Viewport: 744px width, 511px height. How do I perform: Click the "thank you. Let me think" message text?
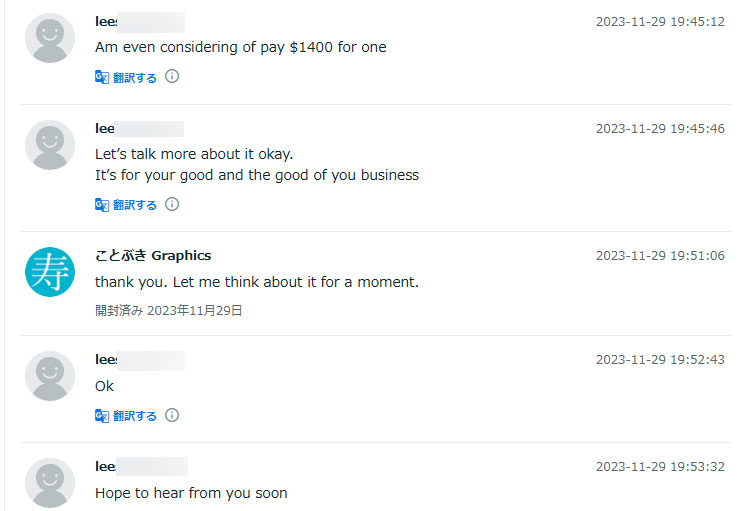(257, 282)
